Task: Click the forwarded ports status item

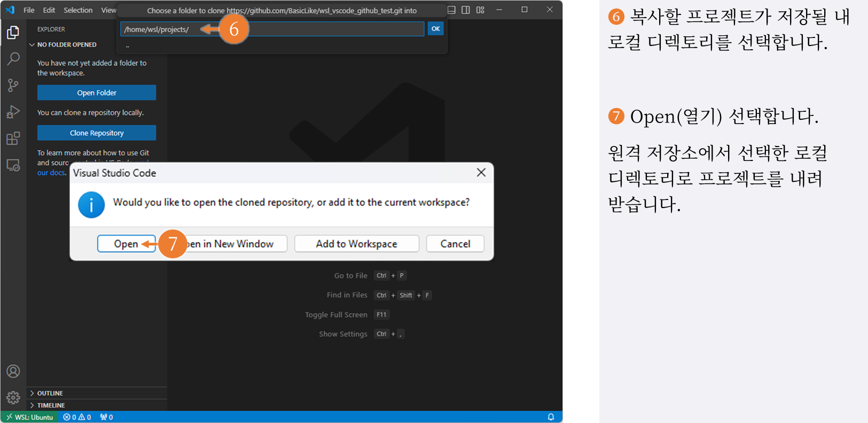Action: [106, 417]
